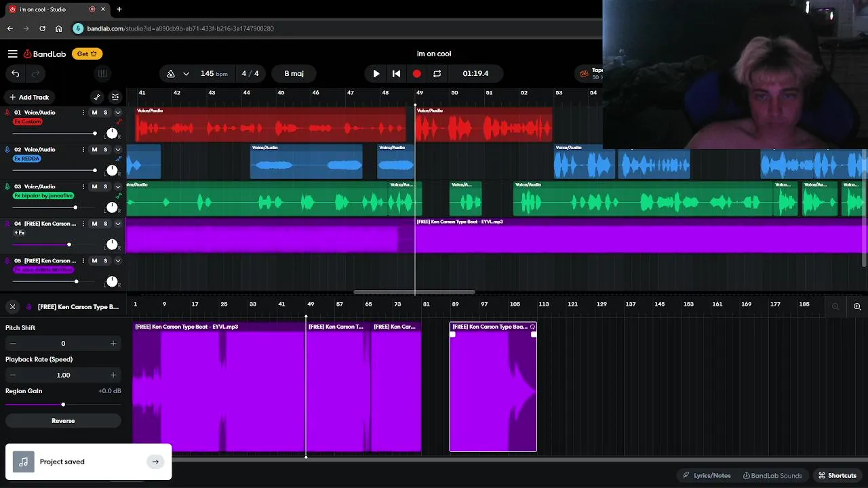The image size is (868, 488).
Task: Add Fx to track 04
Action: pyautogui.click(x=20, y=232)
